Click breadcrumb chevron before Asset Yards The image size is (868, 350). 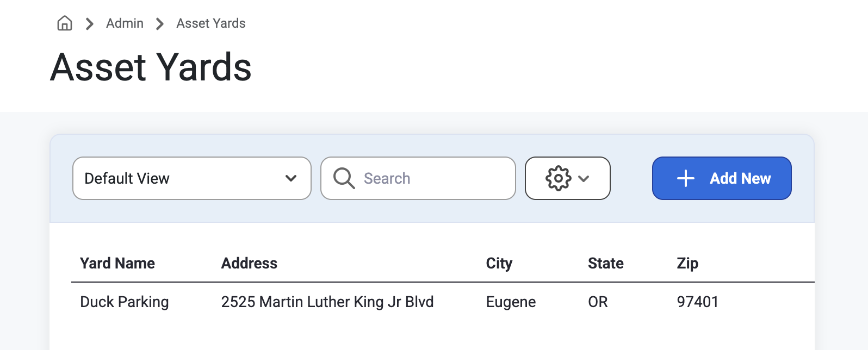coord(159,24)
